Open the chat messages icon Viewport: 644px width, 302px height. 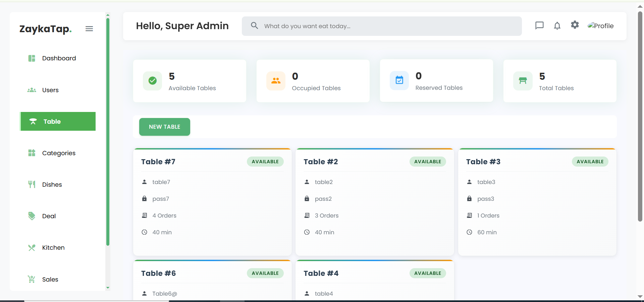click(x=539, y=25)
